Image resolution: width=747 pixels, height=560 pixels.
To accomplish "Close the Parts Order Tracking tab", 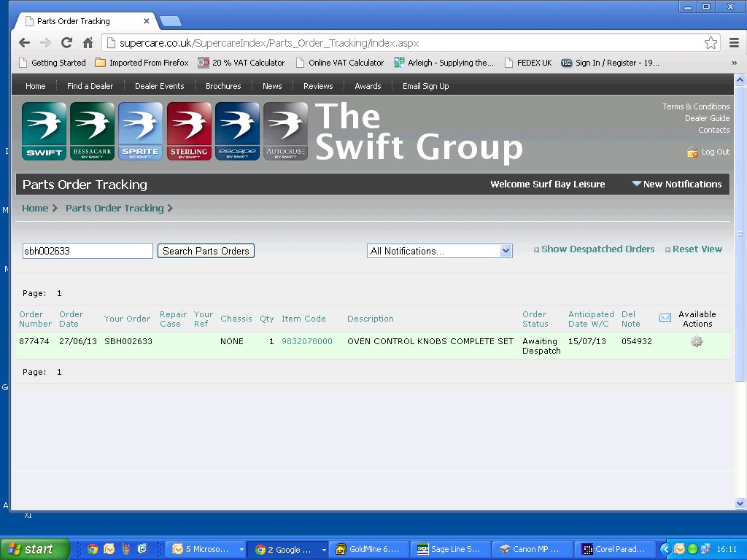I will pyautogui.click(x=146, y=21).
